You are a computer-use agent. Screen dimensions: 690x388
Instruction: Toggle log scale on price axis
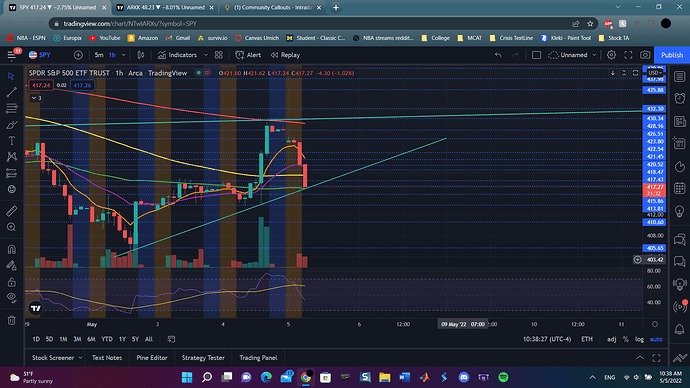point(639,339)
